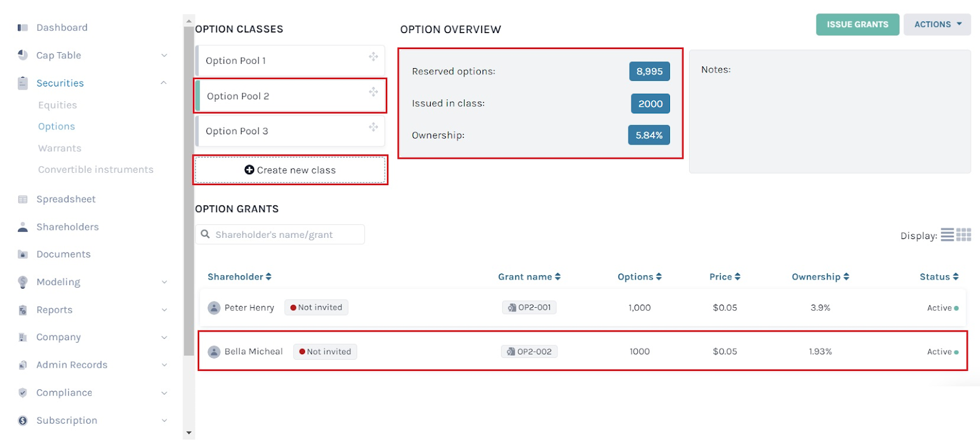Click Not invited badge for Bella Micheal
Image resolution: width=980 pixels, height=442 pixels.
[x=325, y=352]
